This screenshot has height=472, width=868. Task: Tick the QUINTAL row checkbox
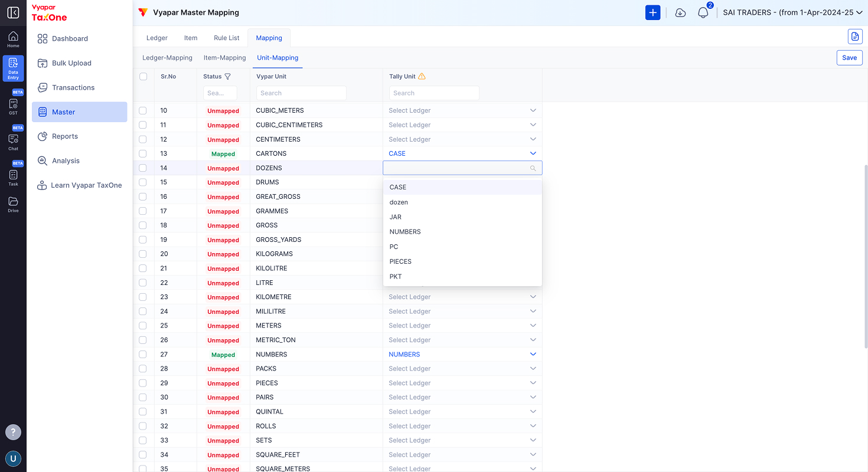coord(143,412)
